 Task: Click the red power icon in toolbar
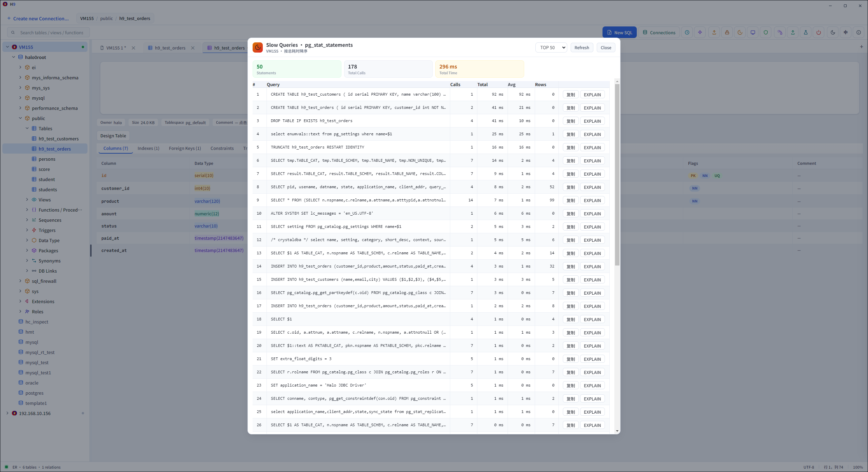point(818,33)
